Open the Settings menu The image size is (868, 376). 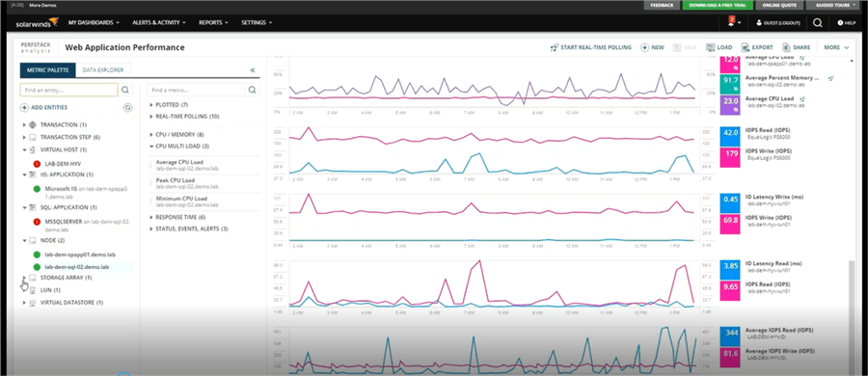coord(257,23)
